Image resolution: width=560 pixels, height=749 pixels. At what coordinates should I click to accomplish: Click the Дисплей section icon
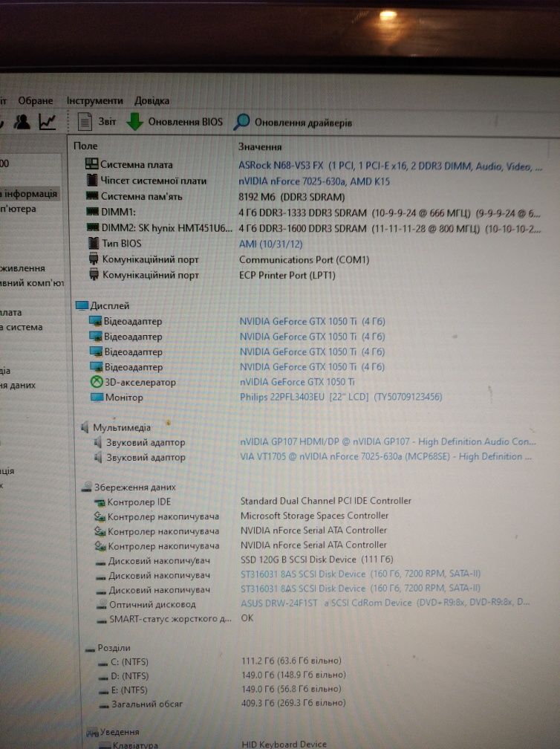point(82,305)
